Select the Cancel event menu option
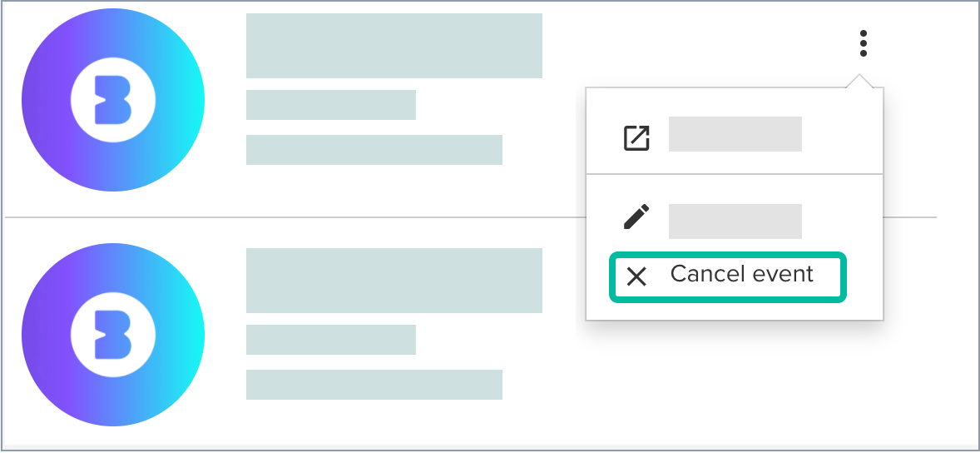980x453 pixels. (741, 275)
